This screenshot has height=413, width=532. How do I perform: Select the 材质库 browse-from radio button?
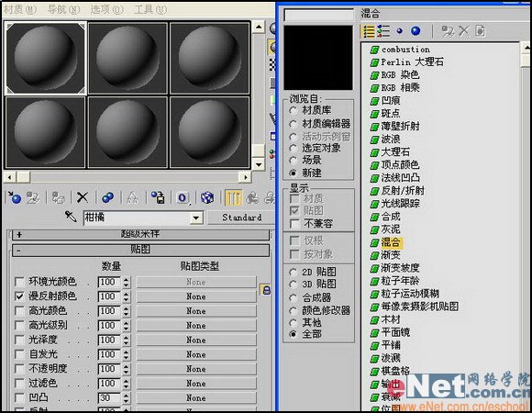(x=294, y=111)
